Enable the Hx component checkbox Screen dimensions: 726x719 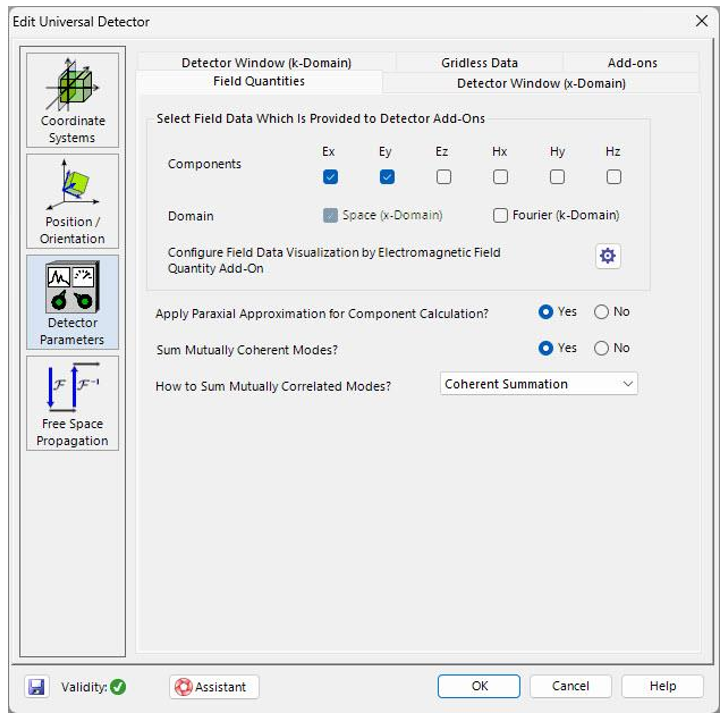[x=501, y=177]
